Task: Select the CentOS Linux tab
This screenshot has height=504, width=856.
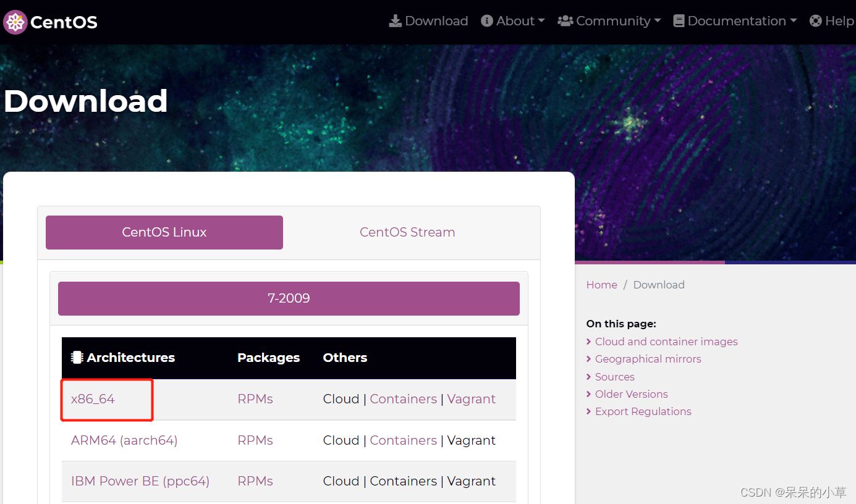Action: (x=164, y=232)
